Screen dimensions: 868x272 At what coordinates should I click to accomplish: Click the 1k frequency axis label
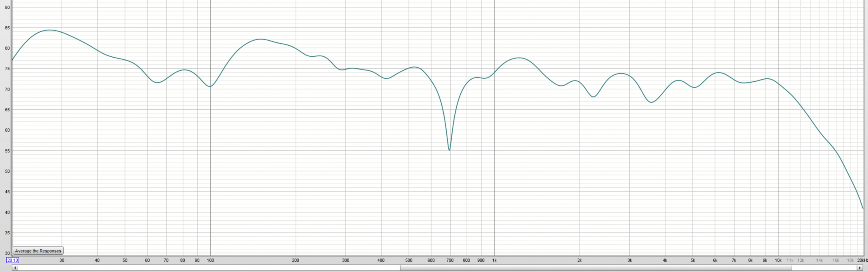494,260
